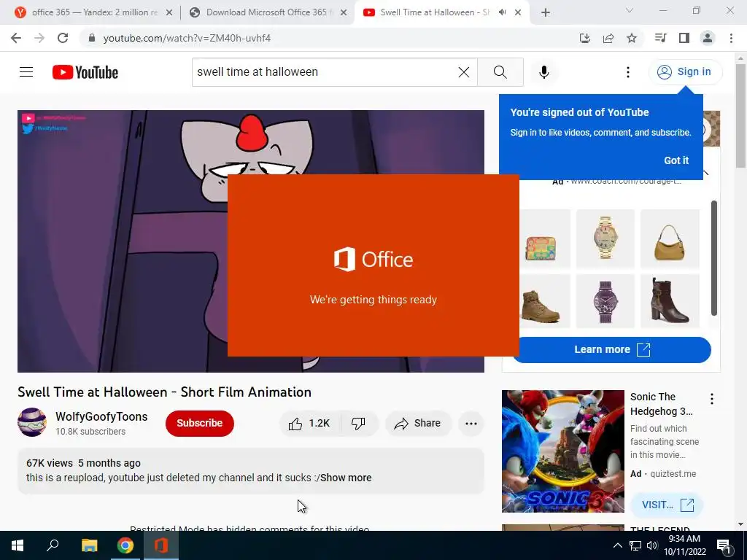Switch to Chrome in the taskbar
The height and width of the screenshot is (560, 747).
pyautogui.click(x=125, y=545)
